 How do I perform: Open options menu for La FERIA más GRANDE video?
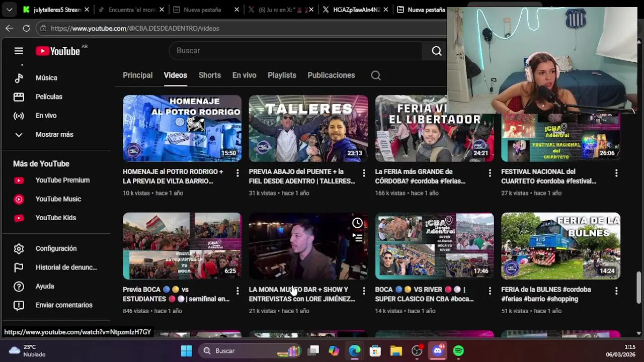(490, 173)
